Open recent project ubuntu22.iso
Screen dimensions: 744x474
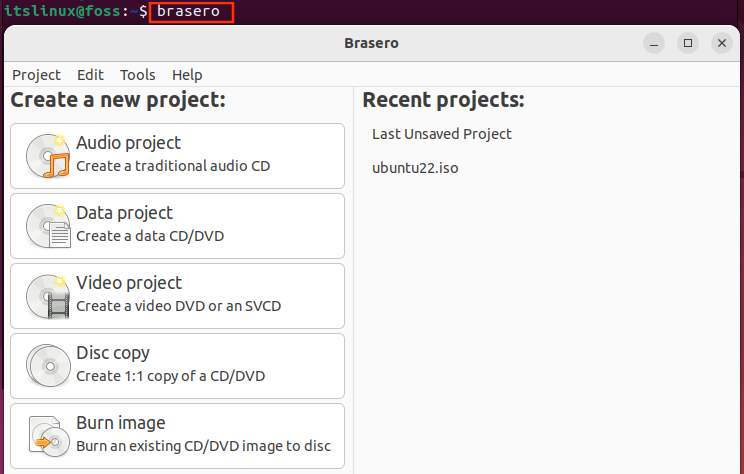point(415,168)
